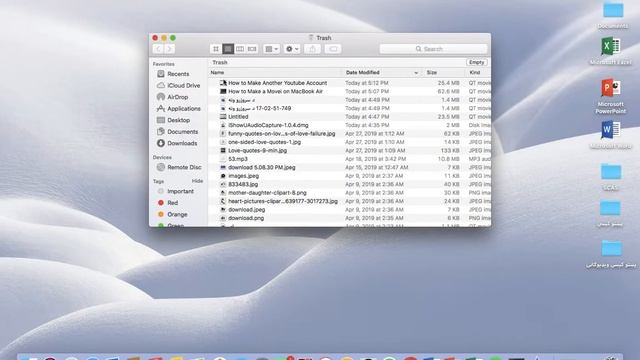
Task: Sort by the Size column header
Action: coord(432,72)
